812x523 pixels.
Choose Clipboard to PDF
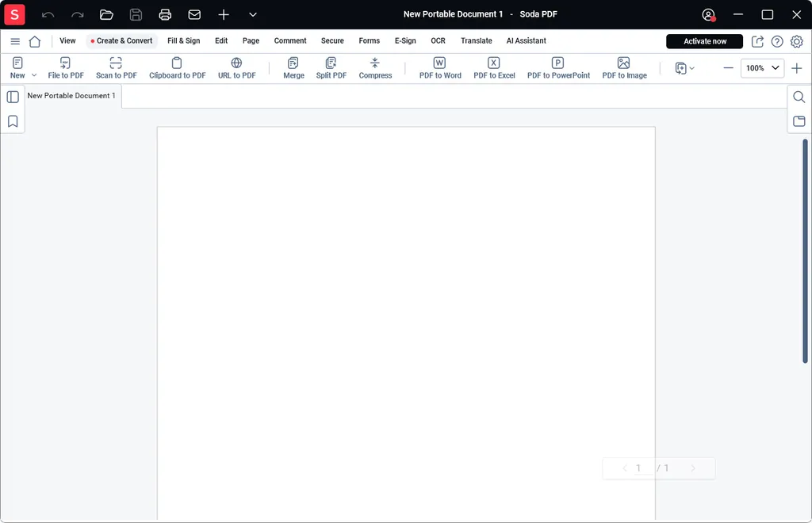[x=177, y=68]
